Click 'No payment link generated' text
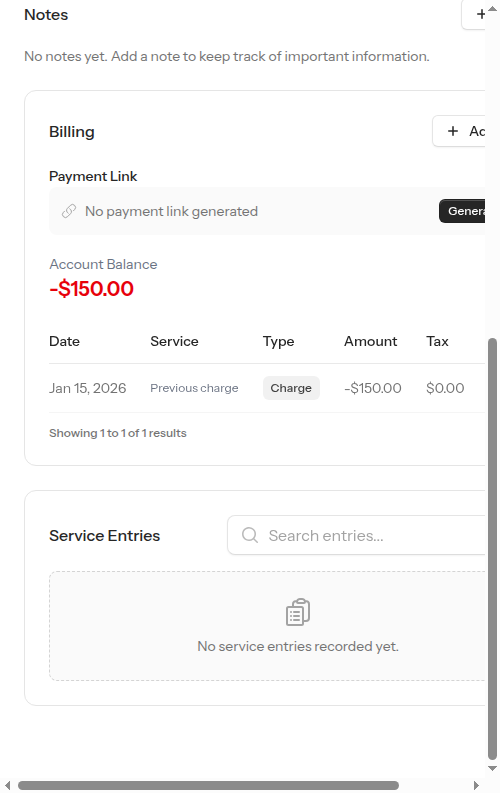Screen dimensions: 500x793 171,211
